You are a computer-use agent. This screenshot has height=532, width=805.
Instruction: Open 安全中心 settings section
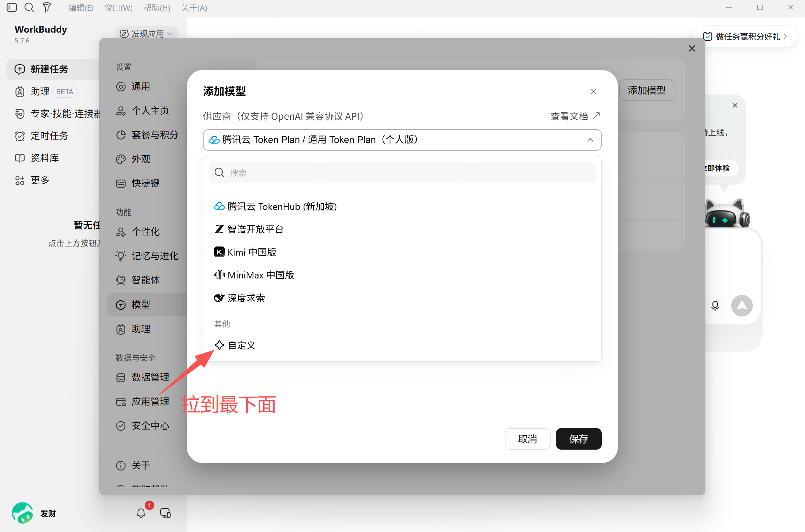[147, 426]
